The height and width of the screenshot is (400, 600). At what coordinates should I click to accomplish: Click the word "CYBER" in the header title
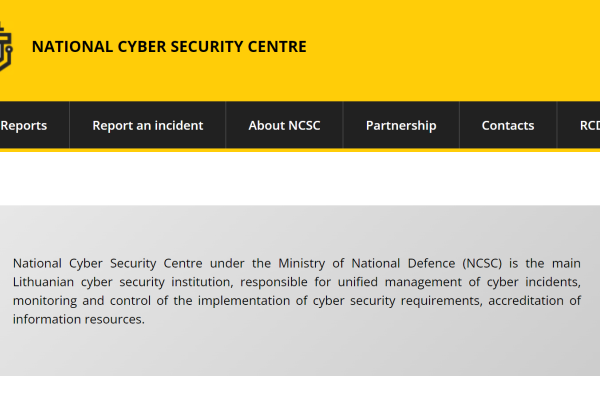(x=119, y=47)
